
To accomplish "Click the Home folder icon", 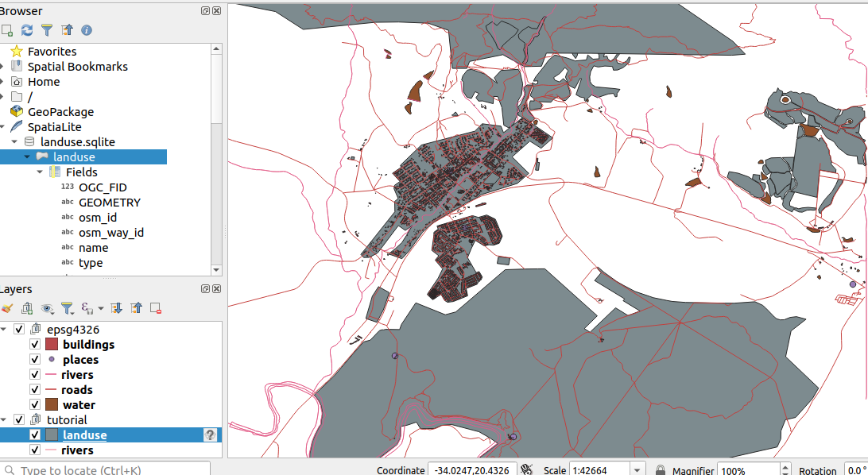I will pos(17,82).
